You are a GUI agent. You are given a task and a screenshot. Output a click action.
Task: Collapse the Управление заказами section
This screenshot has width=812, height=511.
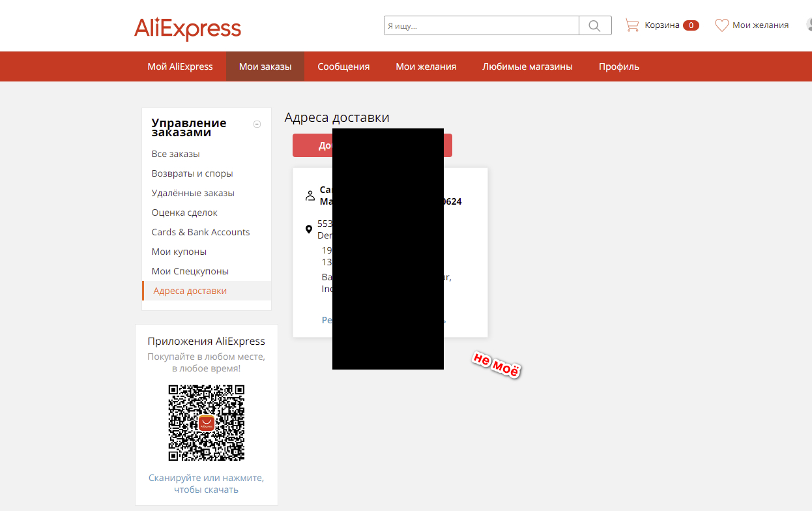pos(257,124)
